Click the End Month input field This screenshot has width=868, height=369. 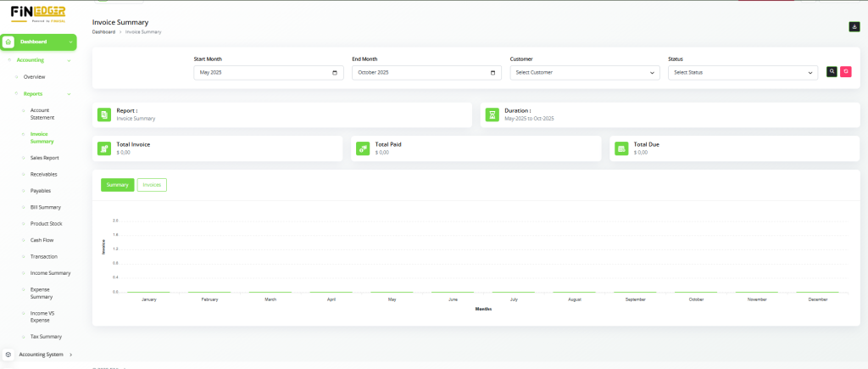(420, 73)
